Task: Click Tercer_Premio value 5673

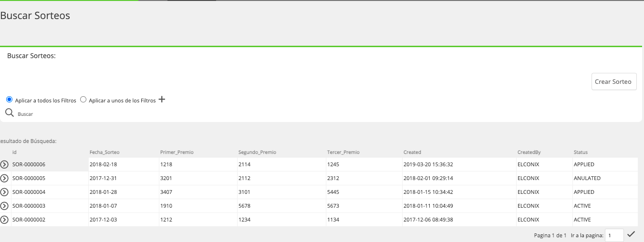Action: pos(333,206)
